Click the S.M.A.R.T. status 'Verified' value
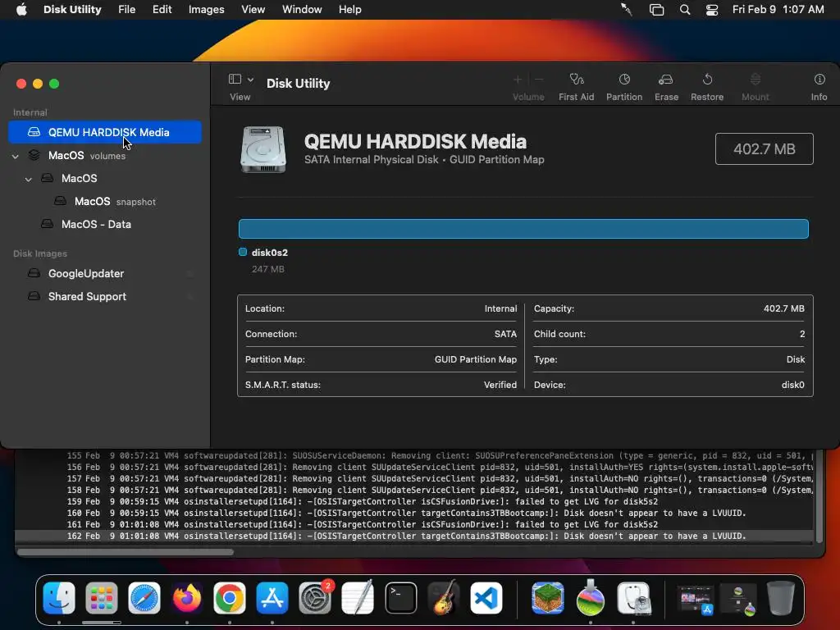This screenshot has width=840, height=630. 500,385
